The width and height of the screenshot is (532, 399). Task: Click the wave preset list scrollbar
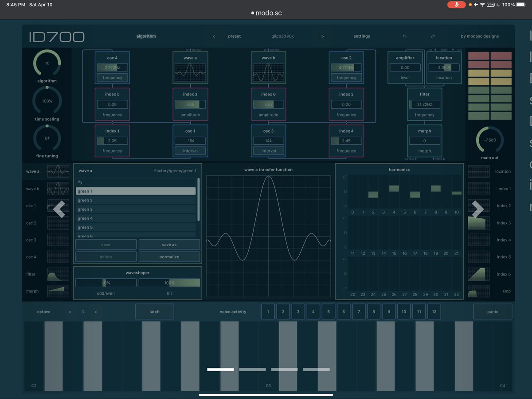[199, 199]
